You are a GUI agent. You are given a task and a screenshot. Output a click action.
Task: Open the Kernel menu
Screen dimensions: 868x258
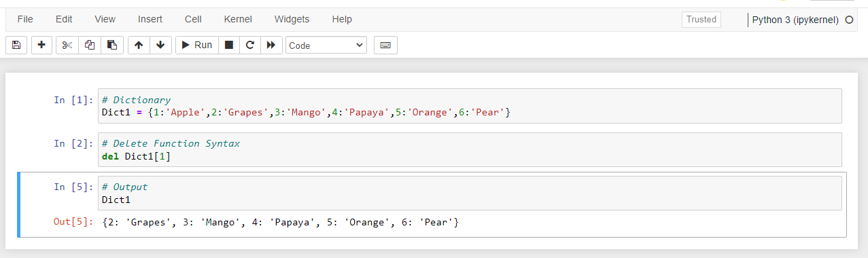(238, 19)
